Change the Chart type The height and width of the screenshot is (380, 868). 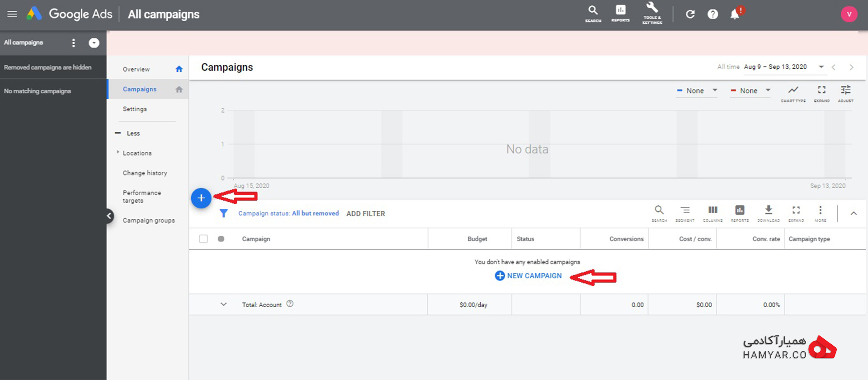793,94
